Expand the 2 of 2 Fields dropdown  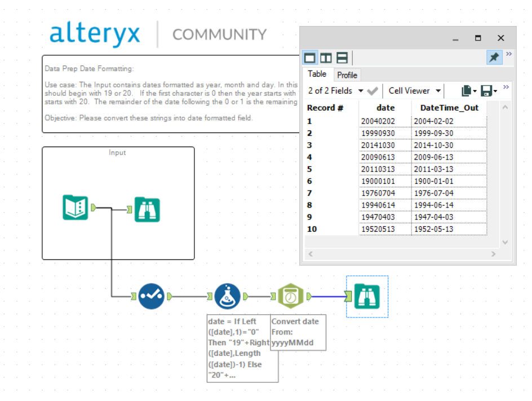coord(361,91)
